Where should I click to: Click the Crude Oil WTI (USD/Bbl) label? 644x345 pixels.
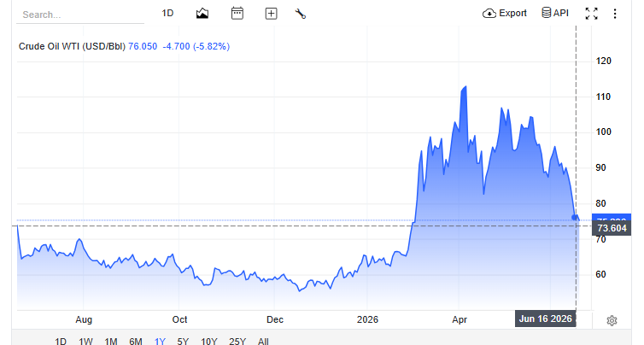pos(72,46)
